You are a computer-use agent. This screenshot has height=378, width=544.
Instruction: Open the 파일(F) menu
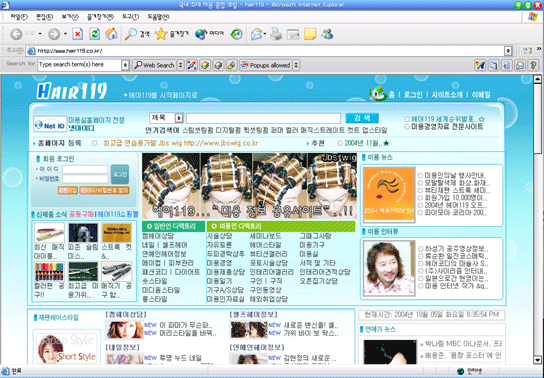(19, 17)
